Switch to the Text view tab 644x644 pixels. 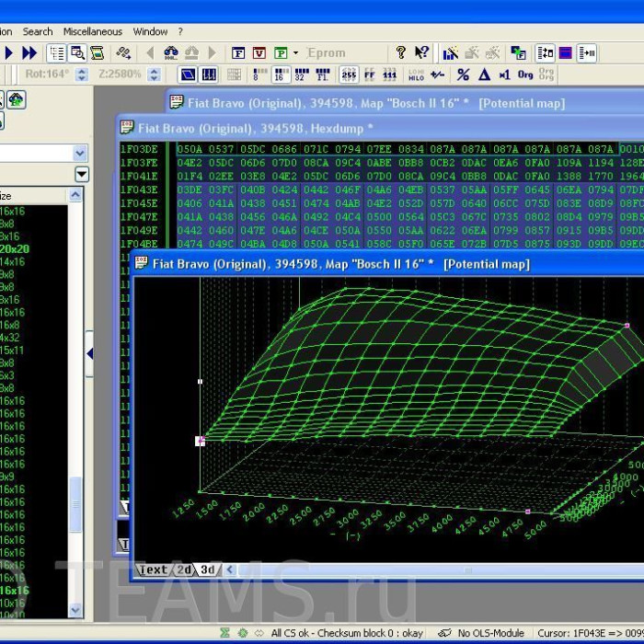(153, 569)
